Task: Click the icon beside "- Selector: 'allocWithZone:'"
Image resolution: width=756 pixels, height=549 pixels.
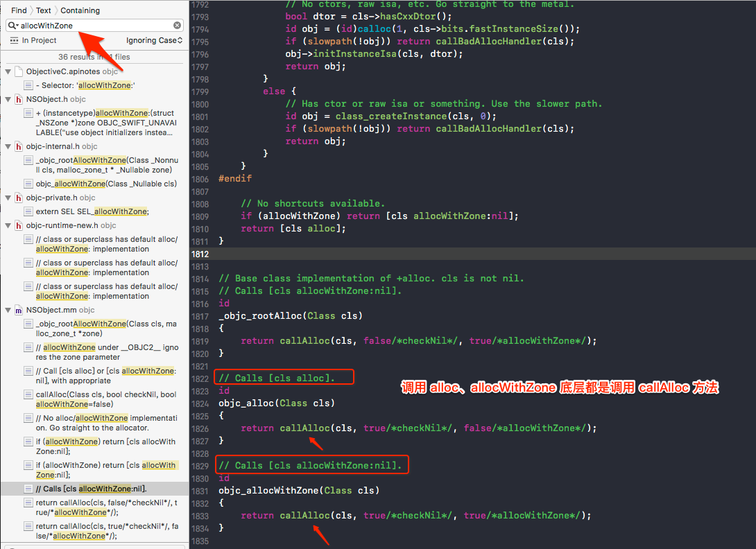Action: [28, 85]
